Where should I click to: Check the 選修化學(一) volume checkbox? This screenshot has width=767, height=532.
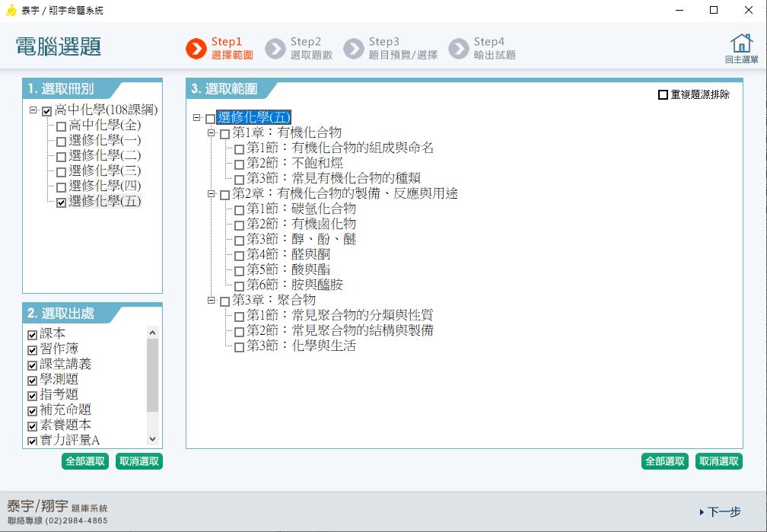pos(61,142)
